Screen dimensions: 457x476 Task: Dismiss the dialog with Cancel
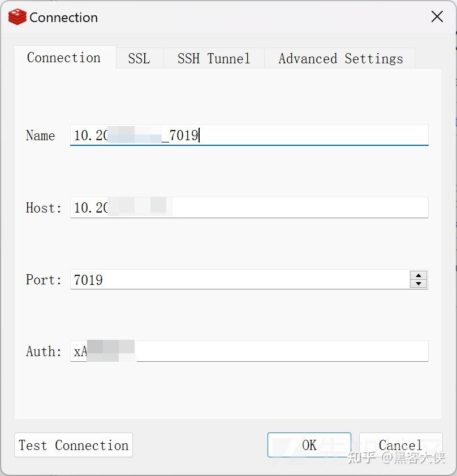pyautogui.click(x=400, y=445)
